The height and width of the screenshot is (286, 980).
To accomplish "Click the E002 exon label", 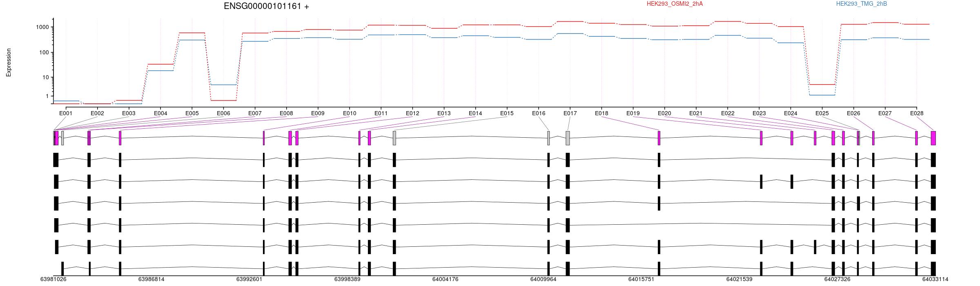I will pyautogui.click(x=97, y=113).
